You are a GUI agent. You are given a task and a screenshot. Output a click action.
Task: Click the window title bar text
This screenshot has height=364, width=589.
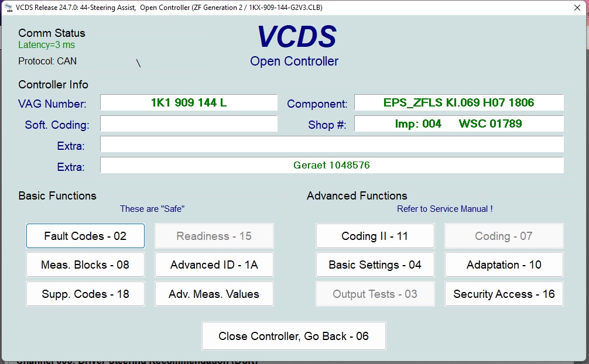tap(169, 8)
